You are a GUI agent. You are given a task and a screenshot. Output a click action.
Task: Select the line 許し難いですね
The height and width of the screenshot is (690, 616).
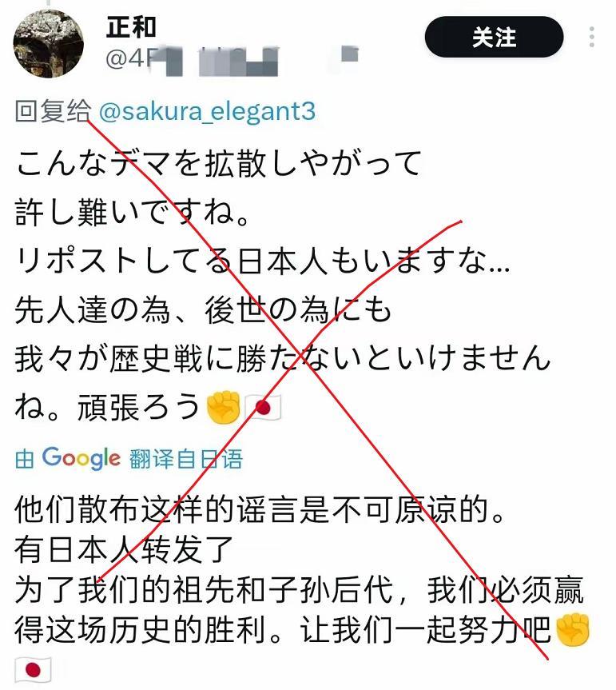133,213
